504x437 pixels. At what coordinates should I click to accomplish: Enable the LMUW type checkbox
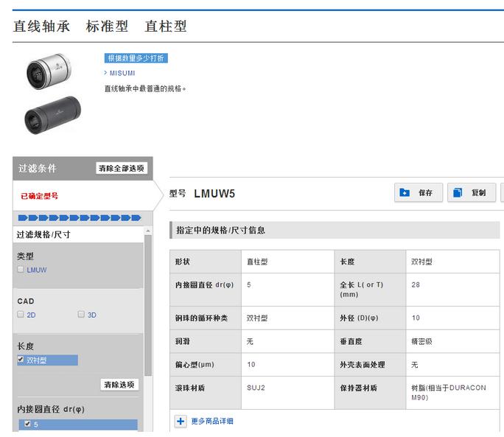(21, 270)
